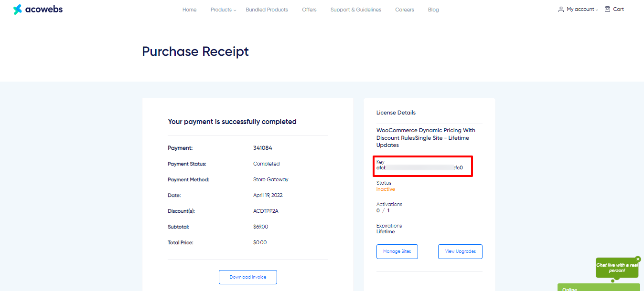The width and height of the screenshot is (644, 291).
Task: Expand the Products dropdown menu
Action: 223,10
